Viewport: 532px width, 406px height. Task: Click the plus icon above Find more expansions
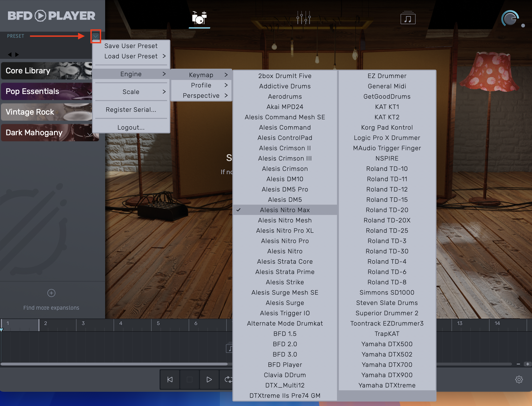(x=51, y=293)
